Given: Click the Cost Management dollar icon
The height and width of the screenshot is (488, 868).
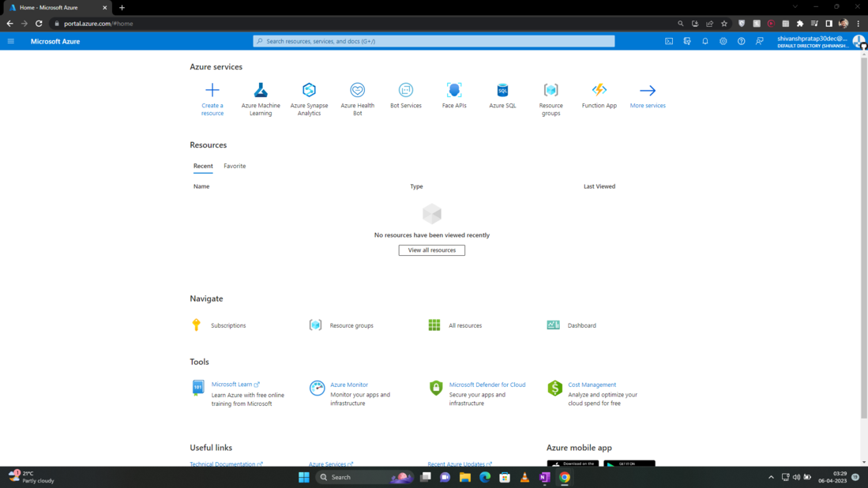Looking at the screenshot, I should pyautogui.click(x=554, y=388).
